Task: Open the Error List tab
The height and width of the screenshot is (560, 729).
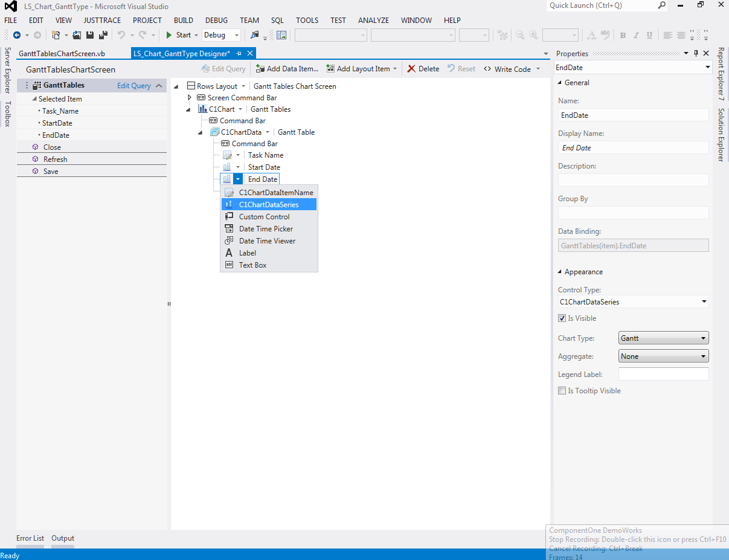Action: point(30,538)
